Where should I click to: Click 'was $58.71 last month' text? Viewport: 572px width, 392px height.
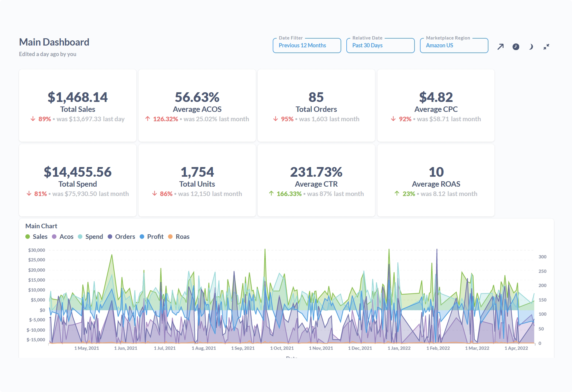[x=449, y=119]
